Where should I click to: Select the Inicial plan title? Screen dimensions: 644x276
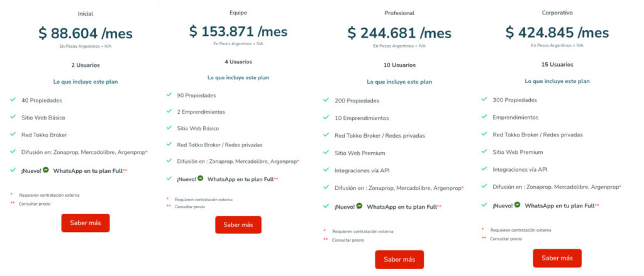(x=86, y=14)
